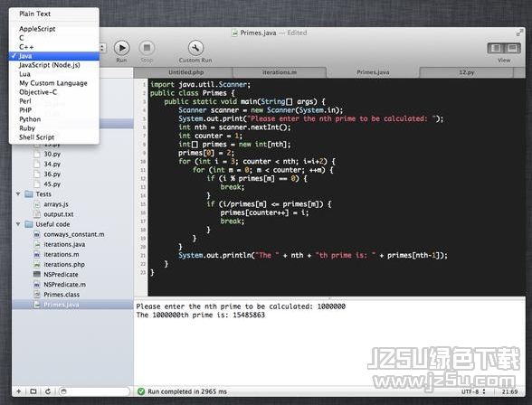Open conways_constant.m file
Image resolution: width=532 pixels, height=405 pixels.
click(x=73, y=234)
